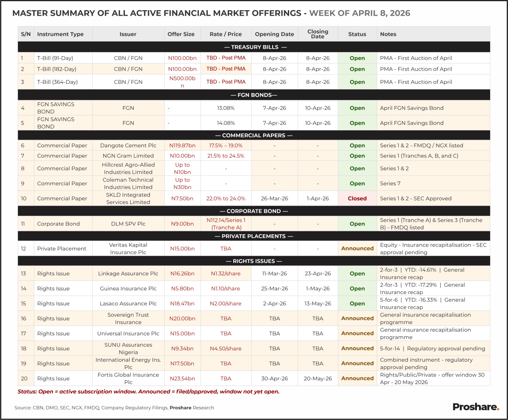Image resolution: width=508 pixels, height=420 pixels.
Task: Click the 'Offer Size' column header
Action: click(182, 34)
